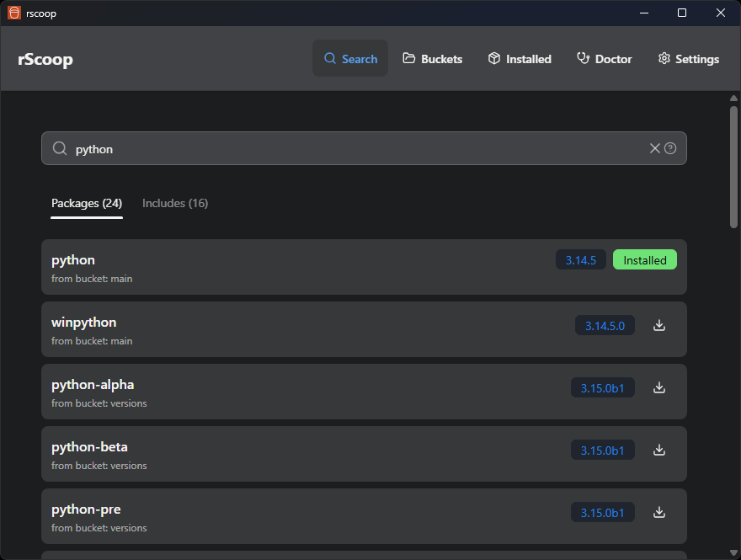The height and width of the screenshot is (560, 741).
Task: Install winpython via its download icon
Action: click(x=659, y=326)
